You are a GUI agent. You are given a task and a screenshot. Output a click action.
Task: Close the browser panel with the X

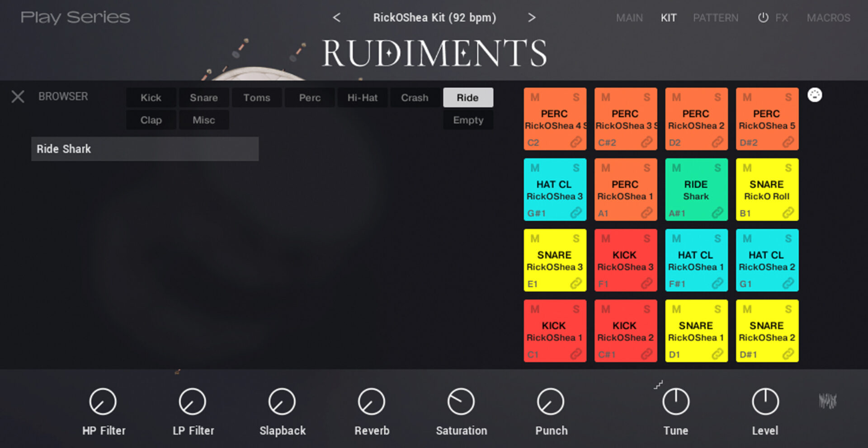[x=18, y=96]
